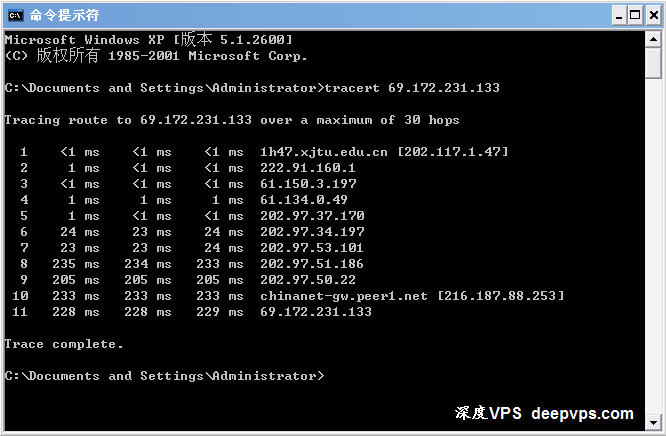Click the tracert 69.172.231.133 command text
Viewport: 666px width, 436px height.
(x=412, y=88)
